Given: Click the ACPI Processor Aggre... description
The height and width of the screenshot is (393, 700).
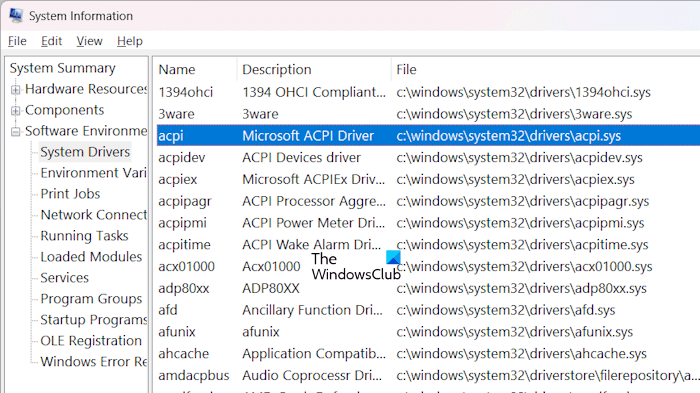Looking at the screenshot, I should tap(314, 201).
